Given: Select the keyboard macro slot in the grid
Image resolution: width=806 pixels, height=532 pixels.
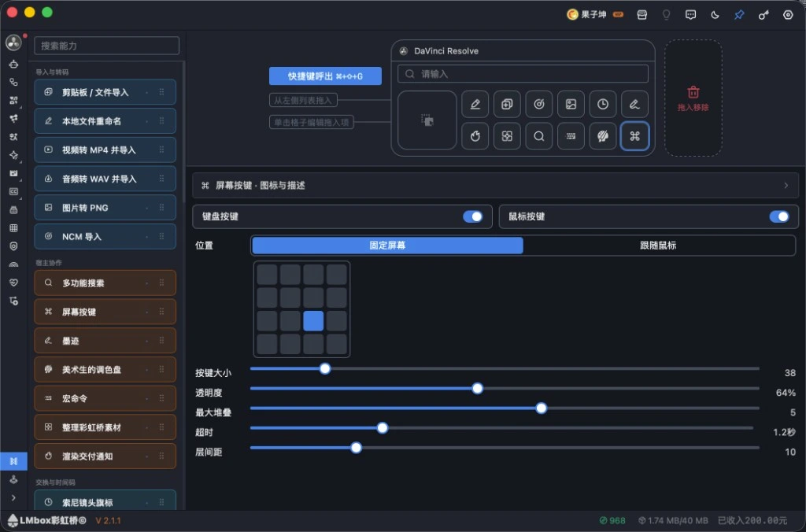Looking at the screenshot, I should point(571,136).
